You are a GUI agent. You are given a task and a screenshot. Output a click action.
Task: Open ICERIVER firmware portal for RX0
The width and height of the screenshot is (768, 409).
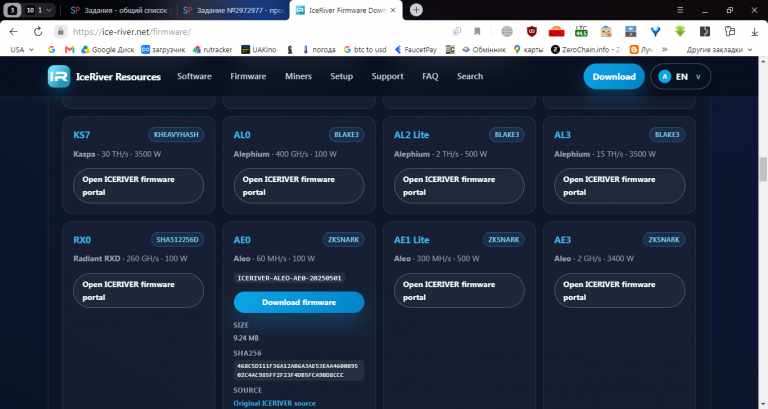pyautogui.click(x=139, y=290)
